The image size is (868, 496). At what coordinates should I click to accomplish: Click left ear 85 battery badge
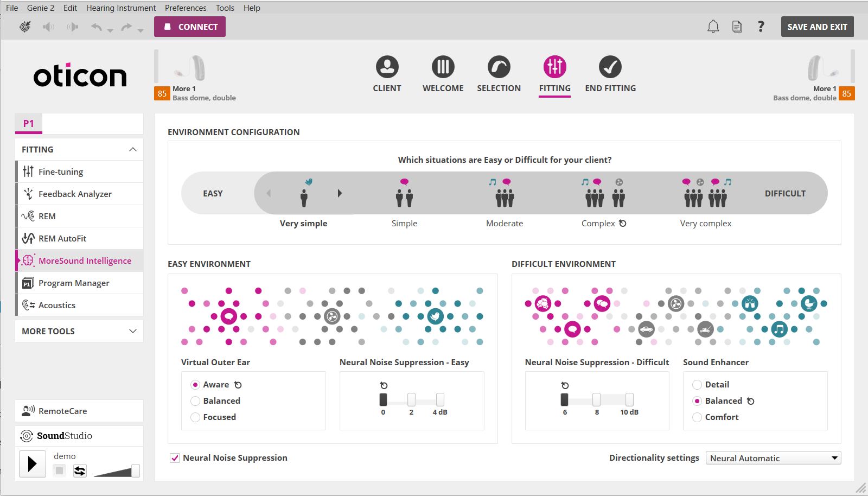pyautogui.click(x=162, y=93)
